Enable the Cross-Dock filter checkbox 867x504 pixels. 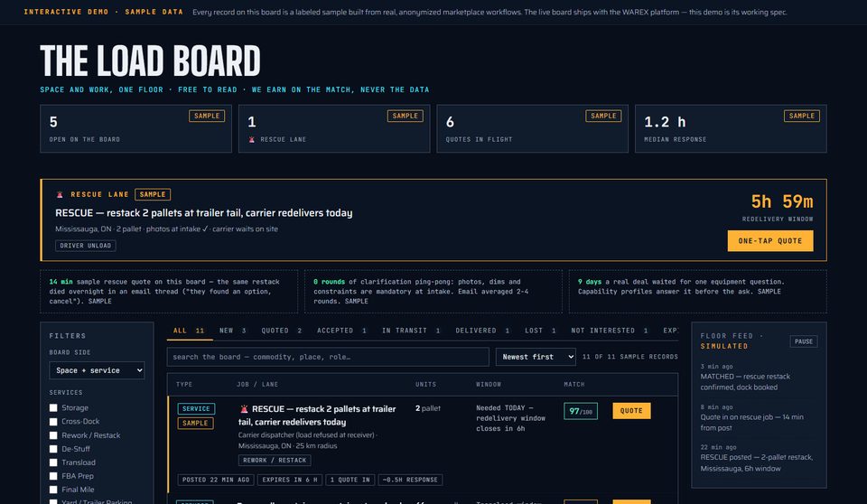[x=53, y=422]
